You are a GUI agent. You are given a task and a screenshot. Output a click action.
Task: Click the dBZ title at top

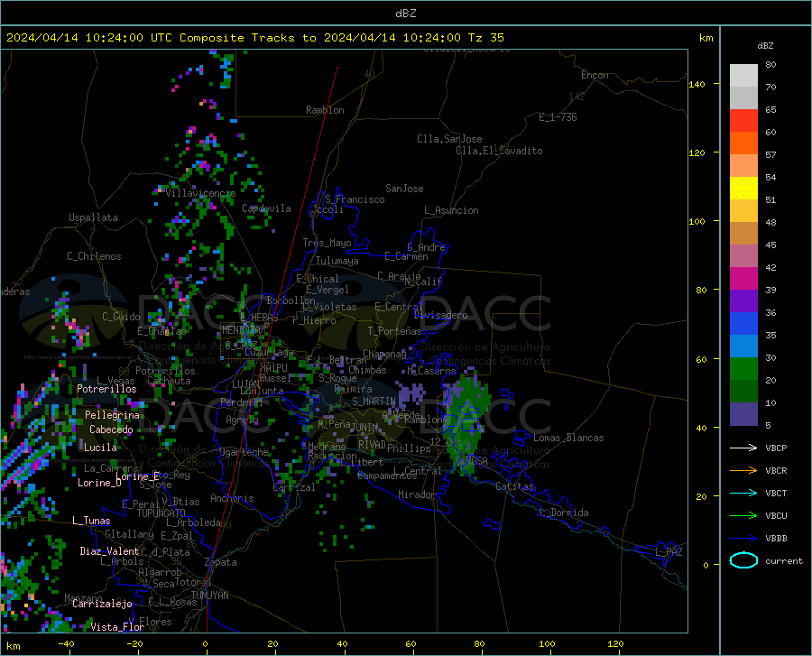pyautogui.click(x=405, y=14)
